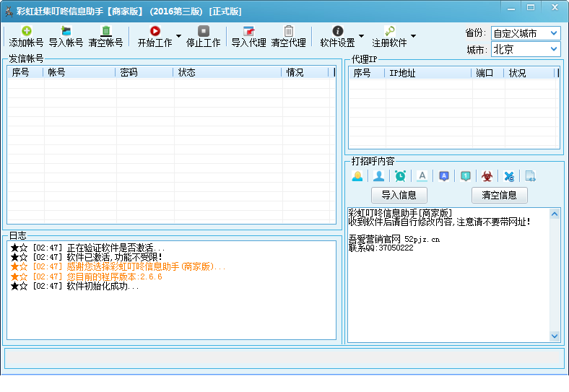Image resolution: width=569 pixels, height=392 pixels.
Task: Click the 清空帐号 clear accounts icon
Action: [105, 31]
